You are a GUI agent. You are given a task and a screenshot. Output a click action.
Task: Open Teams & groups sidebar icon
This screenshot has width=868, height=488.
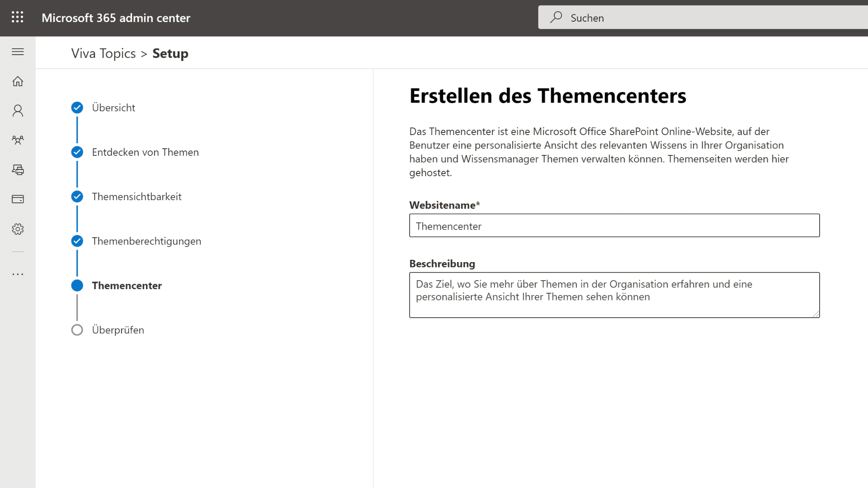[18, 140]
